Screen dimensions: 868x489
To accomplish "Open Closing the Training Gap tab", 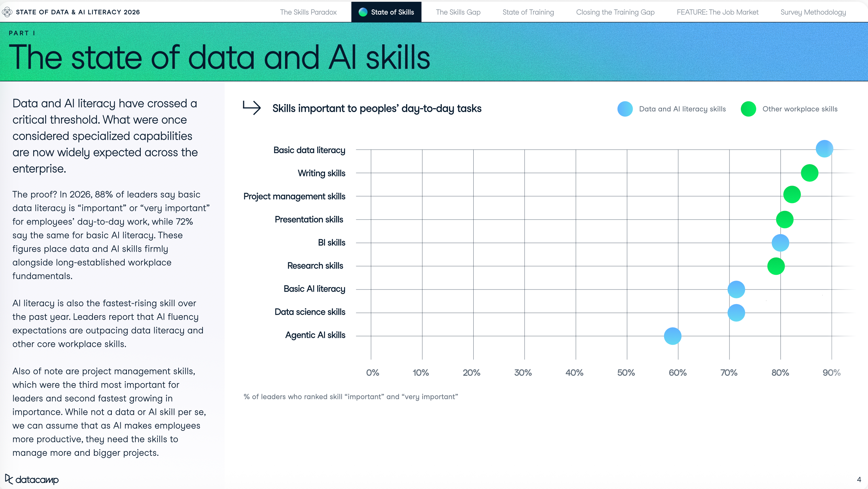I will pyautogui.click(x=615, y=12).
